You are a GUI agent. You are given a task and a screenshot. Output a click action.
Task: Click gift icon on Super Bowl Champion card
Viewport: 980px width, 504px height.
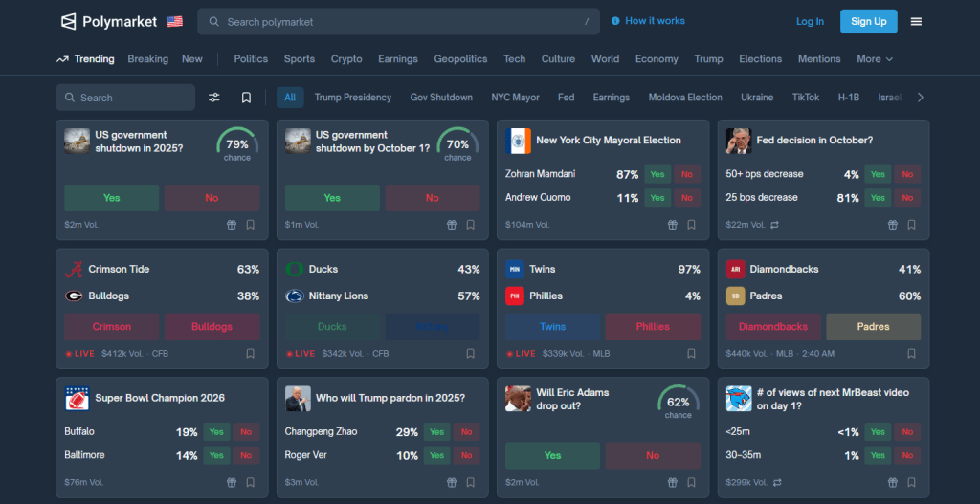[x=232, y=482]
